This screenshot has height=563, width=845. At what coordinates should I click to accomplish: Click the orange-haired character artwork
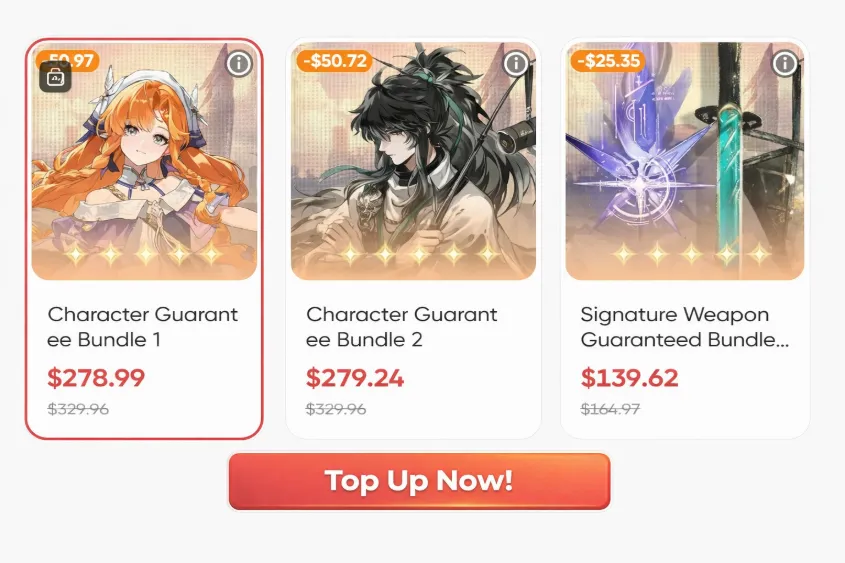pyautogui.click(x=144, y=161)
